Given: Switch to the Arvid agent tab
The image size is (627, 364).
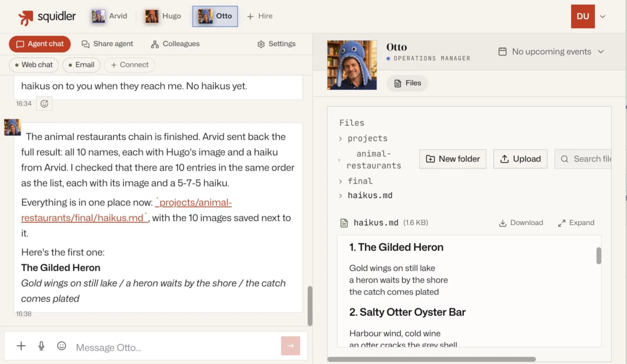Looking at the screenshot, I should click(109, 16).
